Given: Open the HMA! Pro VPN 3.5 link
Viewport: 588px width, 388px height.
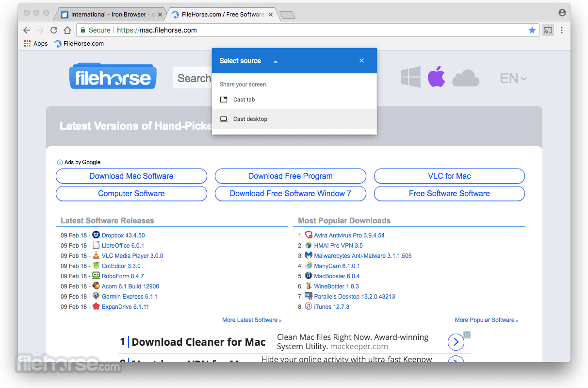Looking at the screenshot, I should pyautogui.click(x=339, y=246).
